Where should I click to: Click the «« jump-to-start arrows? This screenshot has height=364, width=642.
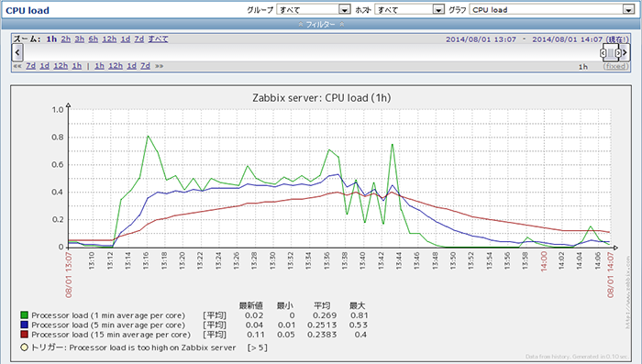point(17,65)
